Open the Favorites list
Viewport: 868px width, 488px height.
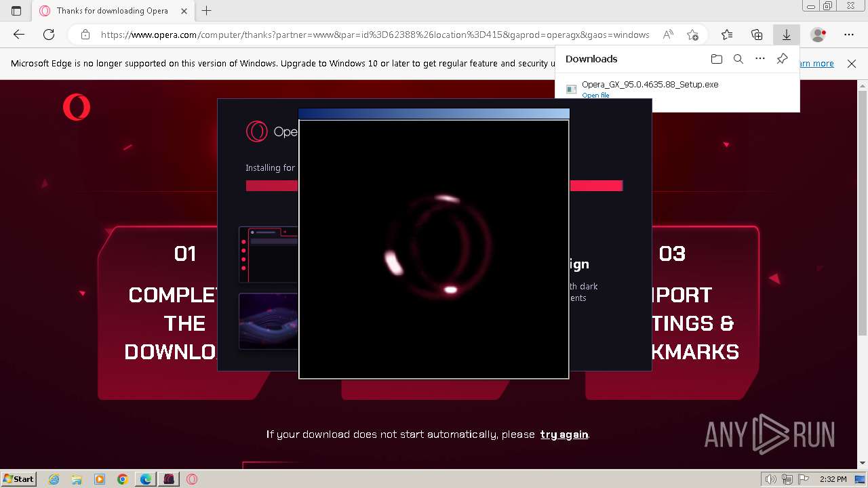[727, 35]
